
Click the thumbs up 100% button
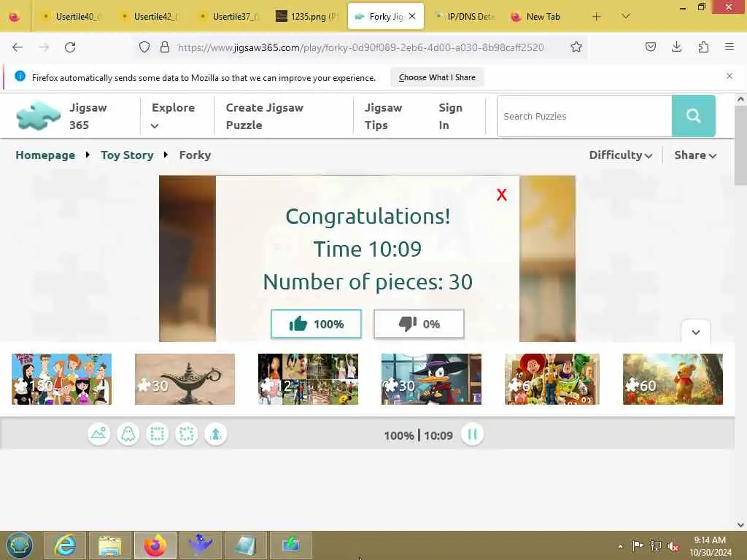[x=317, y=324]
